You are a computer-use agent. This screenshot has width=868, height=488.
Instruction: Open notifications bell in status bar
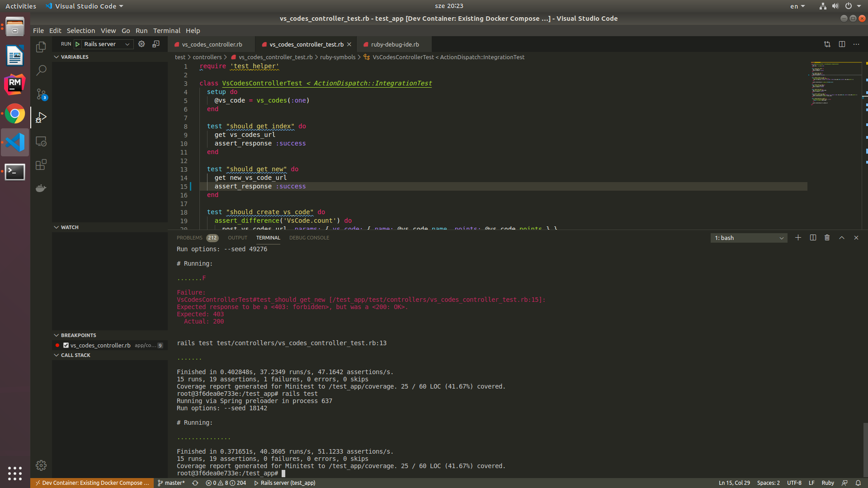point(858,483)
